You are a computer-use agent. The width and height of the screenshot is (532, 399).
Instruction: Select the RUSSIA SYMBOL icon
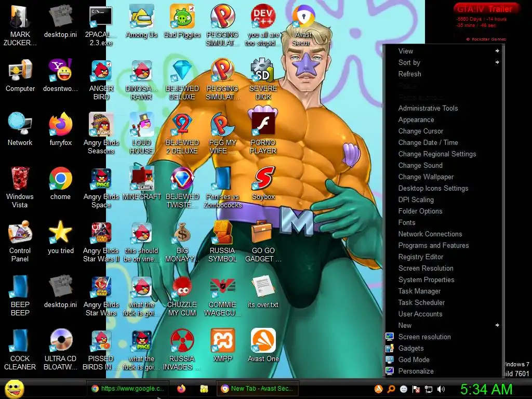pos(222,241)
